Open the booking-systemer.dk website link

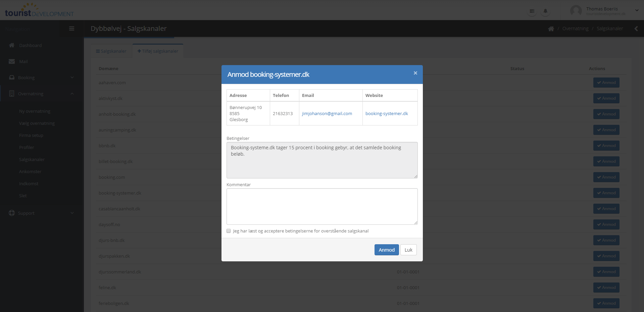click(x=386, y=114)
